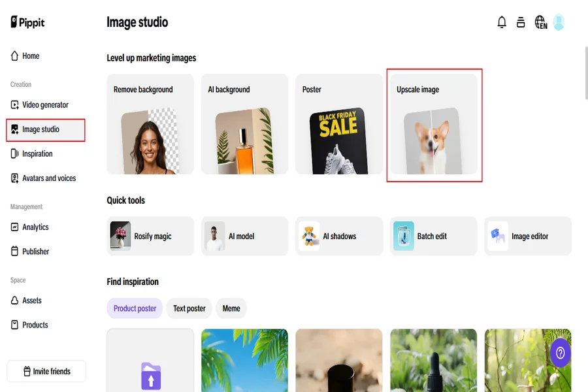Screen dimensions: 588x392
Task: Open the Upscale image tool card
Action: (x=434, y=124)
